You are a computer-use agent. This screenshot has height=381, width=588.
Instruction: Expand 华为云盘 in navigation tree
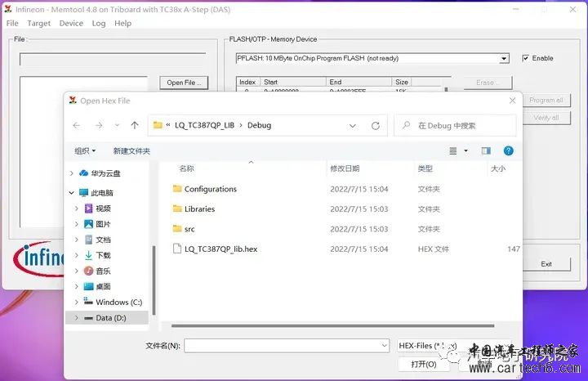coord(71,173)
